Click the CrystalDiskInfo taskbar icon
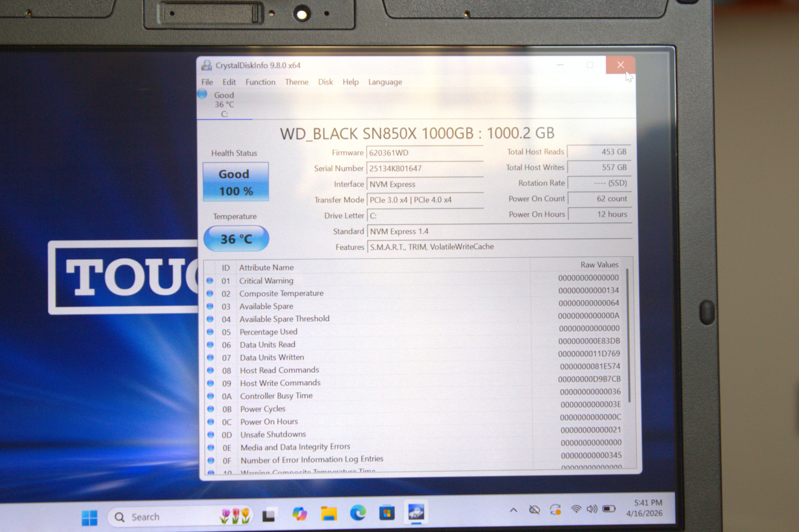799x532 pixels. tap(416, 512)
